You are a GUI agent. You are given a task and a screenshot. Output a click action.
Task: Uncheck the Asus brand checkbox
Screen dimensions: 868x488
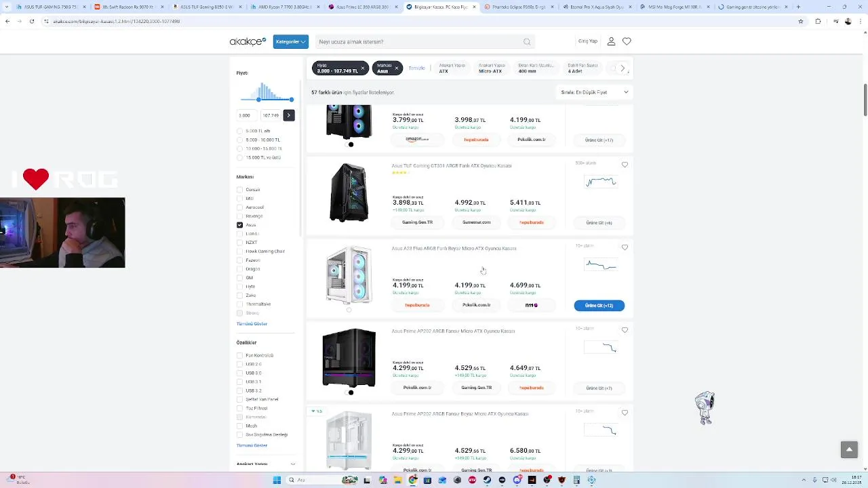[x=239, y=225]
